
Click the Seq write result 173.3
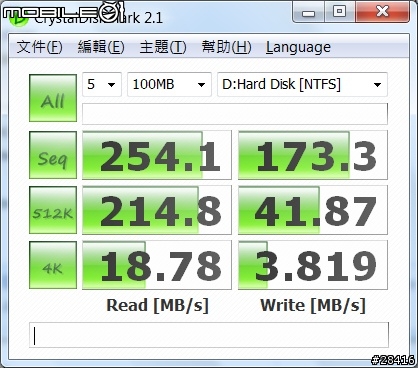[313, 155]
